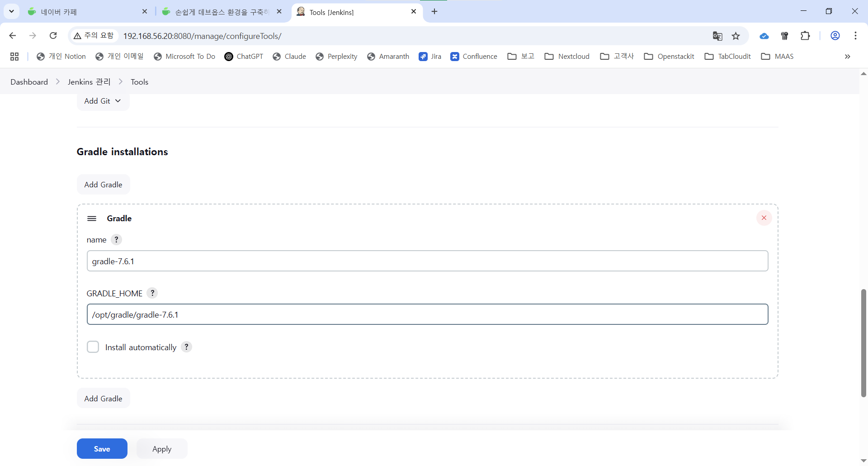The height and width of the screenshot is (466, 868).
Task: Open the ChatGPT bookmark
Action: 244,56
